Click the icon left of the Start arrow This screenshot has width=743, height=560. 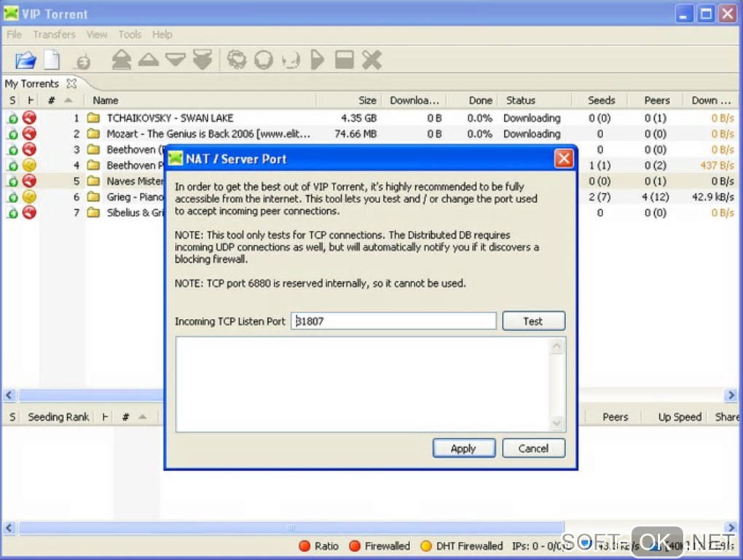(x=291, y=60)
